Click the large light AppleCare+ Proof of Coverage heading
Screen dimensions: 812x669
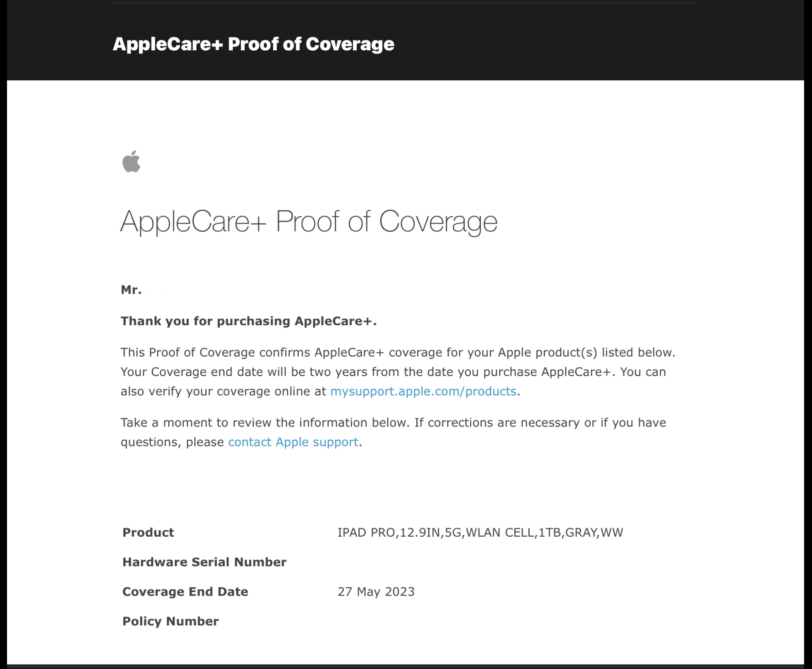pyautogui.click(x=309, y=222)
